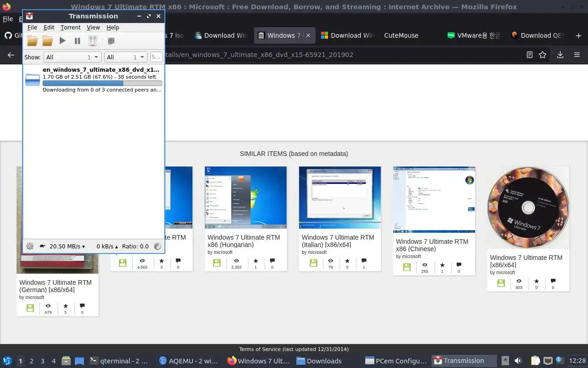Image resolution: width=588 pixels, height=368 pixels.
Task: Open the LXQt application menu
Action: click(7, 361)
